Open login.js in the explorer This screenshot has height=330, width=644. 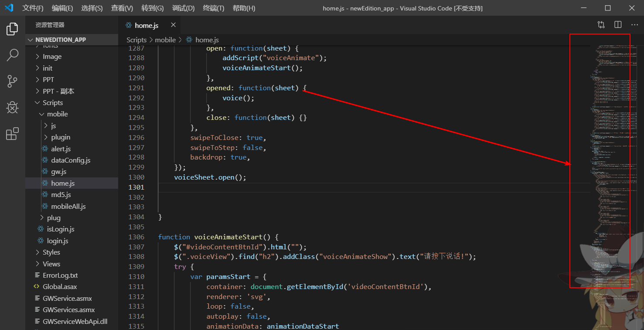72,241
